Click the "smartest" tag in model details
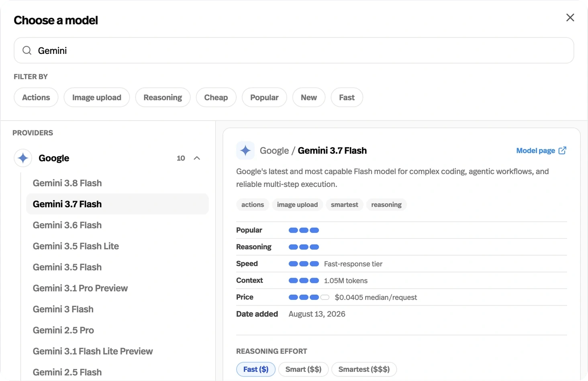588x381 pixels. [344, 205]
